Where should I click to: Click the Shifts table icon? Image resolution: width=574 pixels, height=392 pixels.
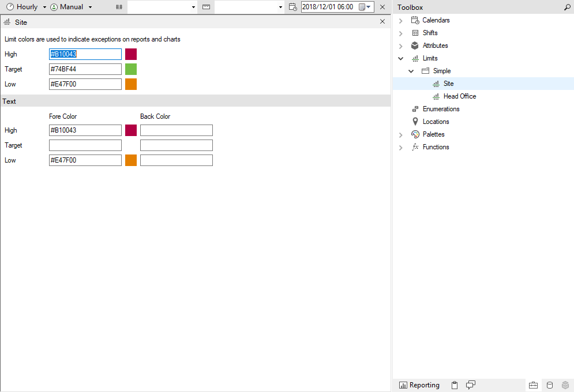click(x=415, y=33)
